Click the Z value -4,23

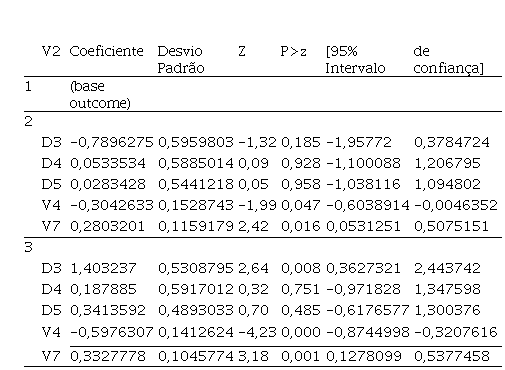coord(257,332)
